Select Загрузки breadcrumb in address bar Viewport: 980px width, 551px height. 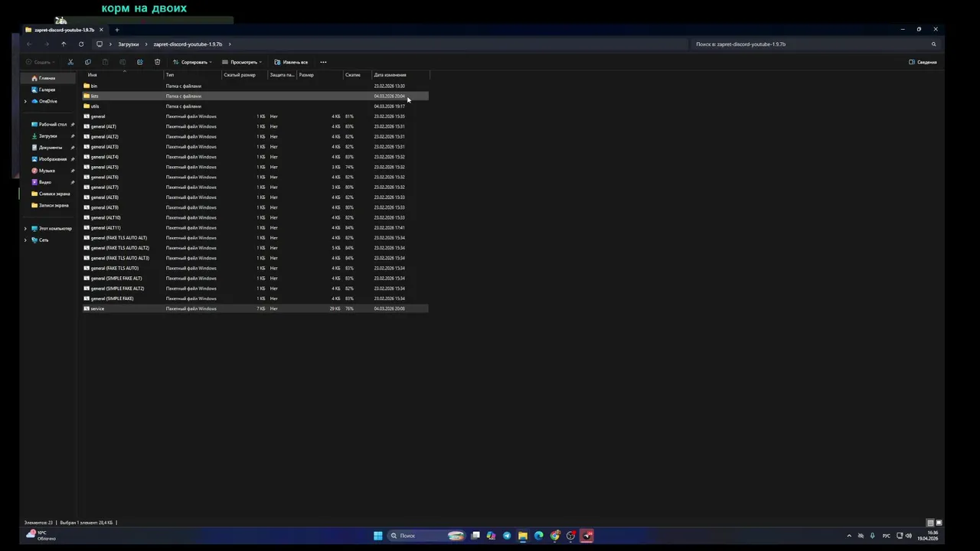coord(128,44)
